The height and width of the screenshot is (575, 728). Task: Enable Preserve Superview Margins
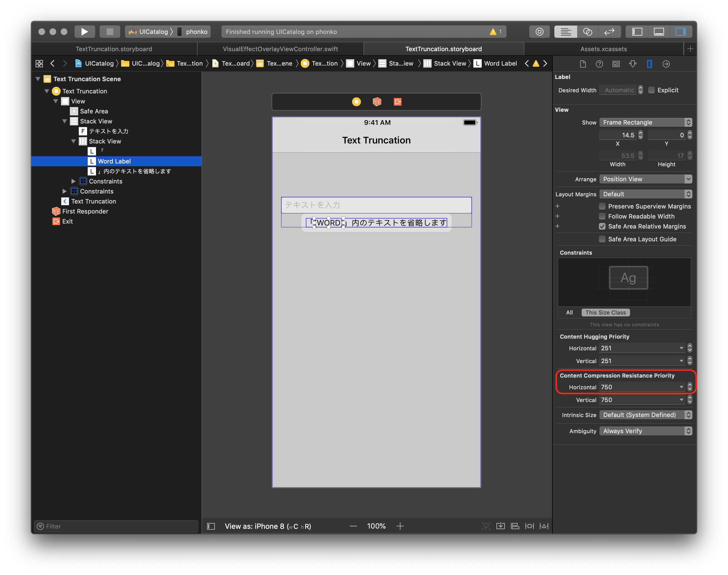point(602,206)
